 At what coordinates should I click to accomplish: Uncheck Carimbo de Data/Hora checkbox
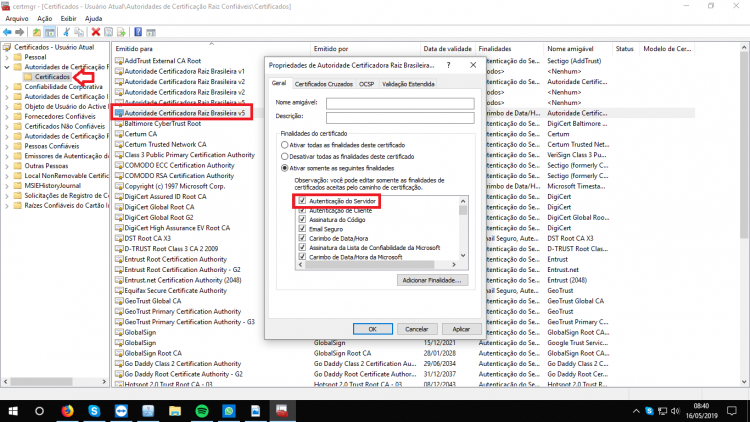click(x=302, y=238)
